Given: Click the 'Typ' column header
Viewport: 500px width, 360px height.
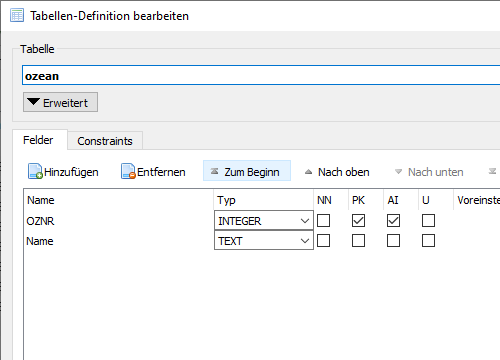Looking at the screenshot, I should (x=263, y=200).
